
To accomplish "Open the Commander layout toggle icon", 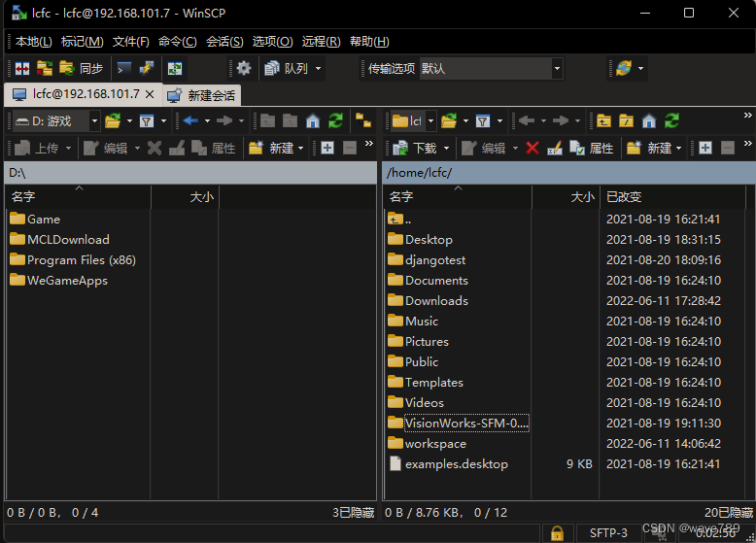I will click(22, 68).
